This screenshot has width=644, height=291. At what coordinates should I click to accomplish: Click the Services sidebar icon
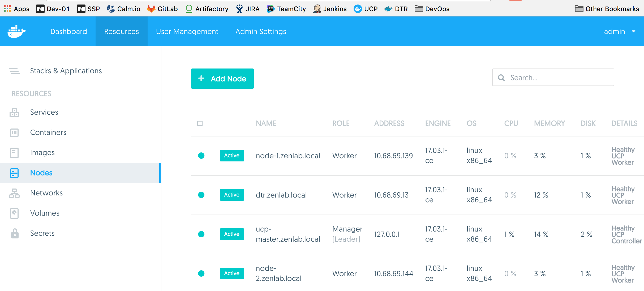[14, 112]
